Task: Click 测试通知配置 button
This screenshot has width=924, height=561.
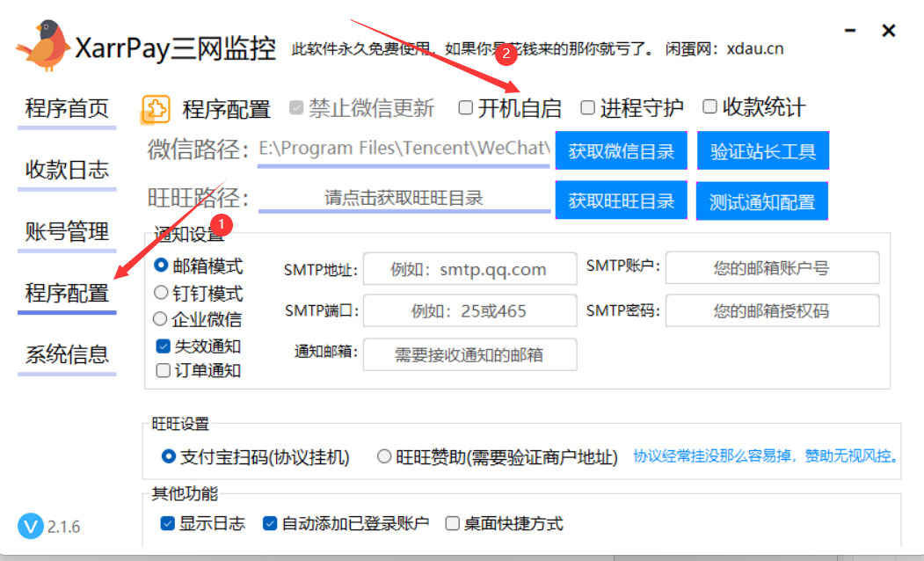Action: [x=761, y=200]
